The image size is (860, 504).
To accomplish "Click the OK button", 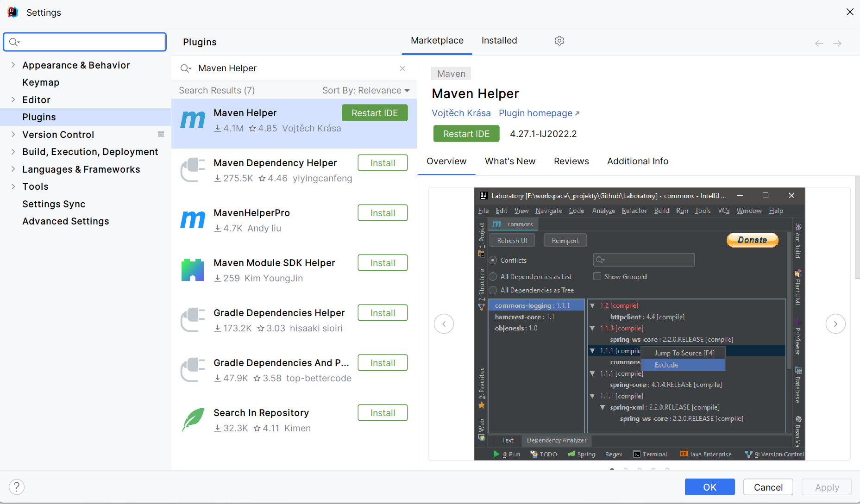I will tap(709, 487).
